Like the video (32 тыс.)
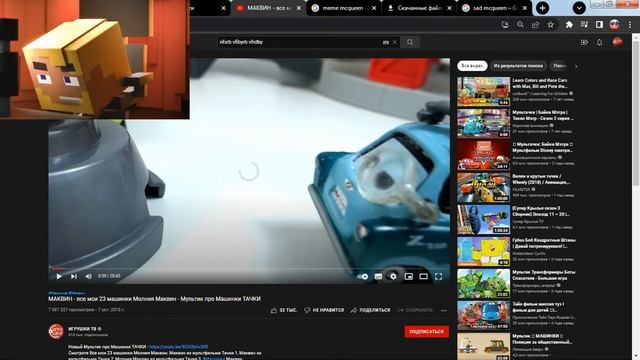Image resolution: width=640 pixels, height=360 pixels. tap(284, 310)
